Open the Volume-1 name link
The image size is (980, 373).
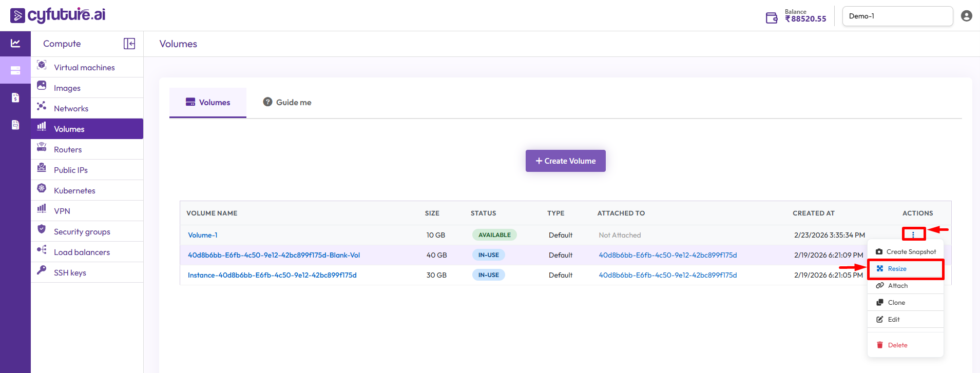point(203,235)
